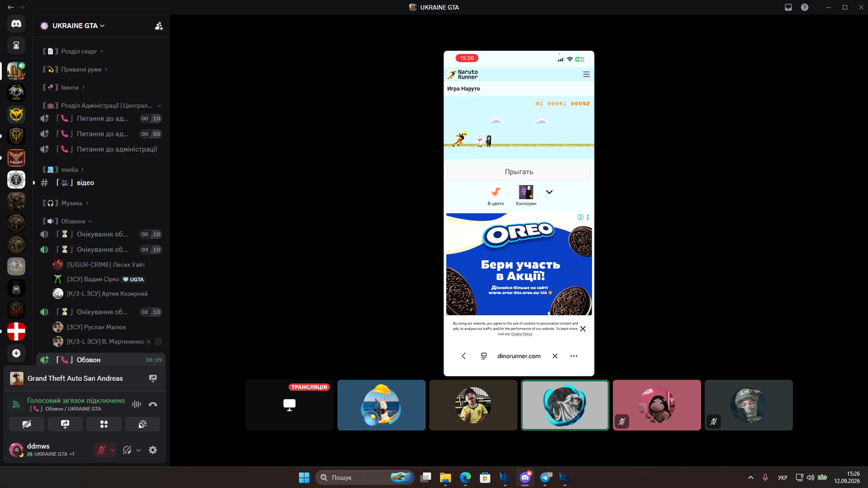Open user settings gear
This screenshot has width=868, height=488.
point(153,450)
